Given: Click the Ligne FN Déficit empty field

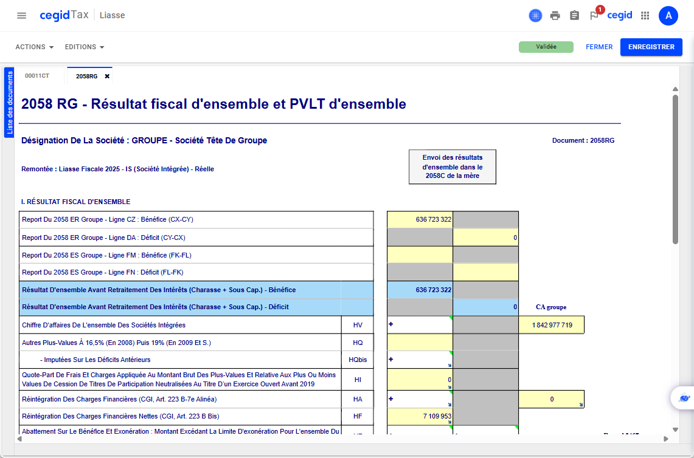Looking at the screenshot, I should coord(486,272).
